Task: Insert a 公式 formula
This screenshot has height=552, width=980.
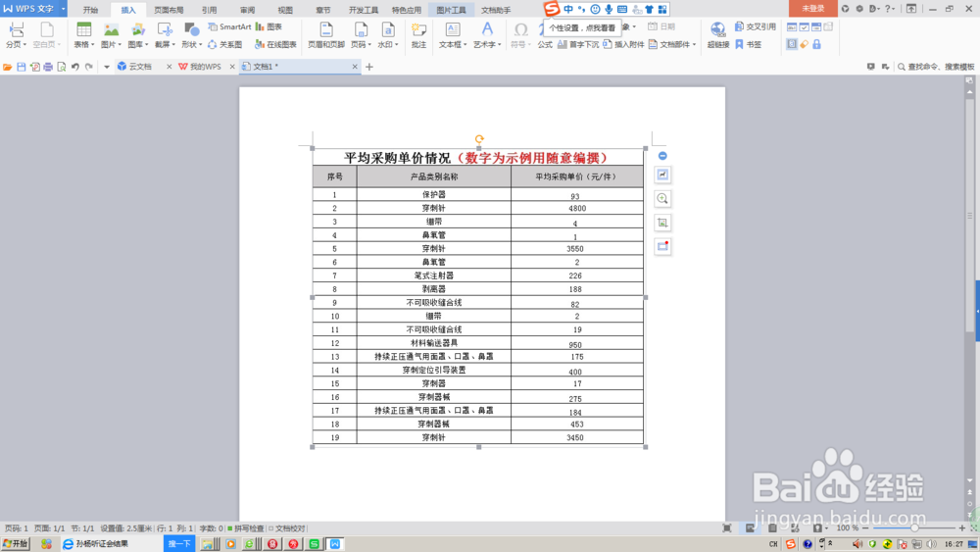Action: pos(545,44)
